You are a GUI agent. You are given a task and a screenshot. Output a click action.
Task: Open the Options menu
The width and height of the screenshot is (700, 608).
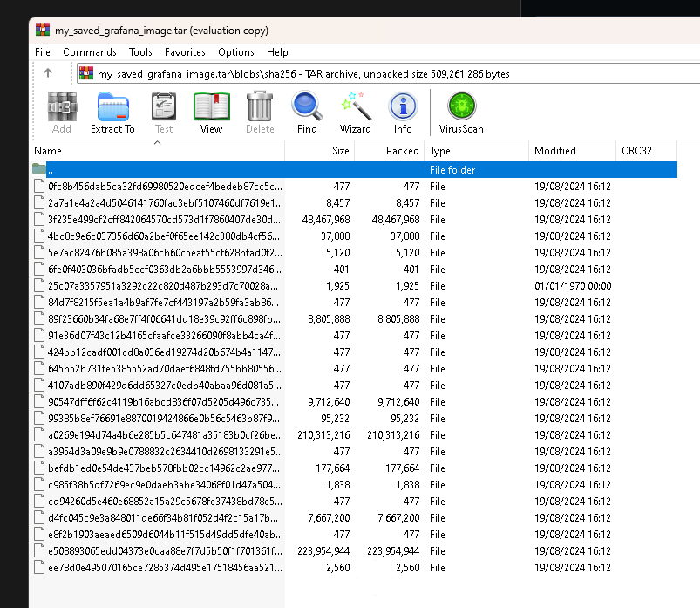236,52
